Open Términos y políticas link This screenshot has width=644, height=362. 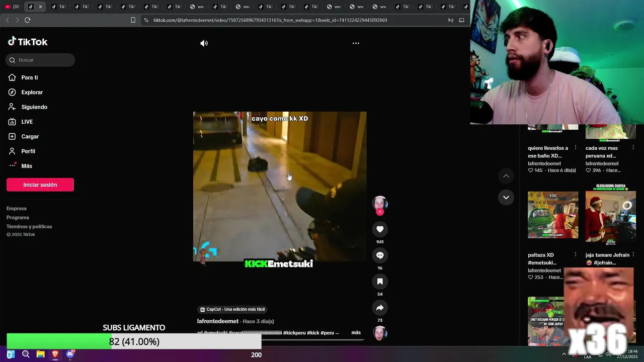[29, 227]
